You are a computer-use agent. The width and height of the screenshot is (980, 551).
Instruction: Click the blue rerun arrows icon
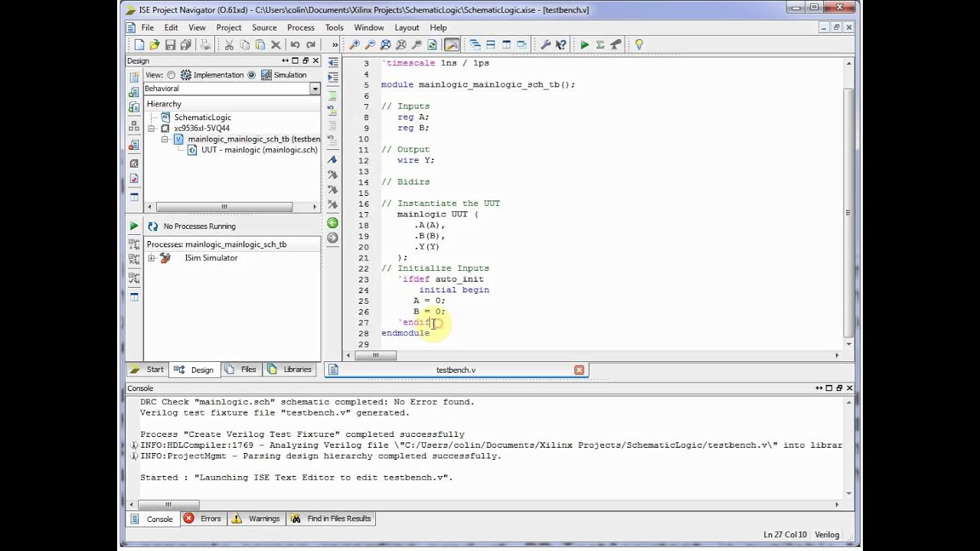point(152,227)
